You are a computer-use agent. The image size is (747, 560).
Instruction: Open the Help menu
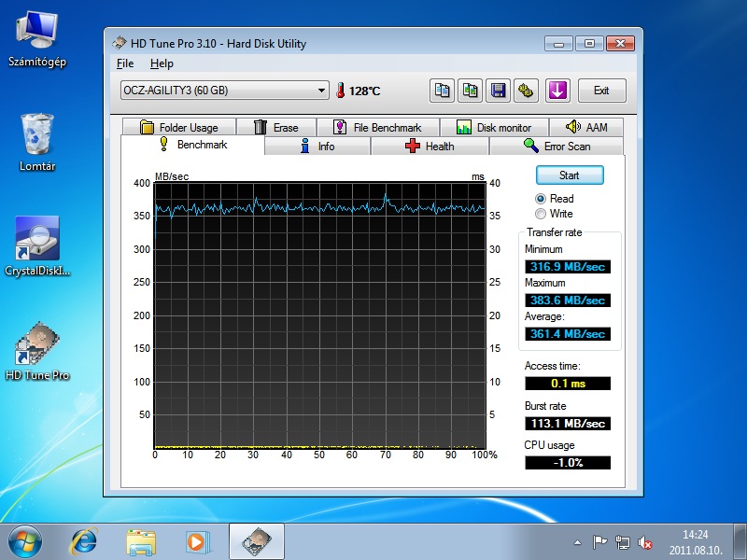coord(162,63)
